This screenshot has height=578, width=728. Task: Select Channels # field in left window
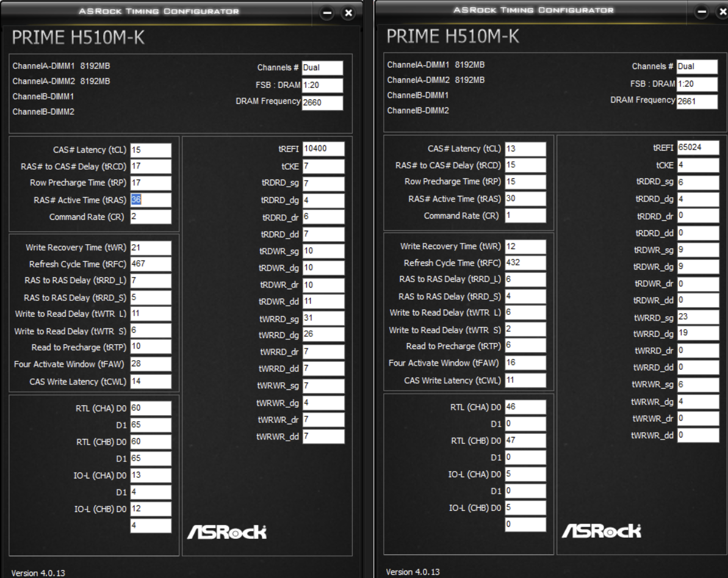[x=322, y=68]
